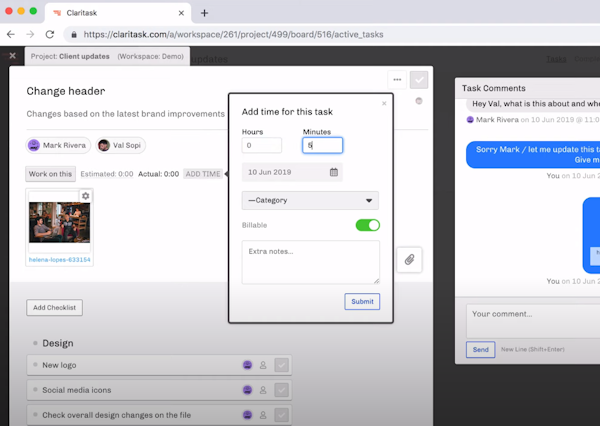Open the attachment settings gear icon

click(x=86, y=196)
